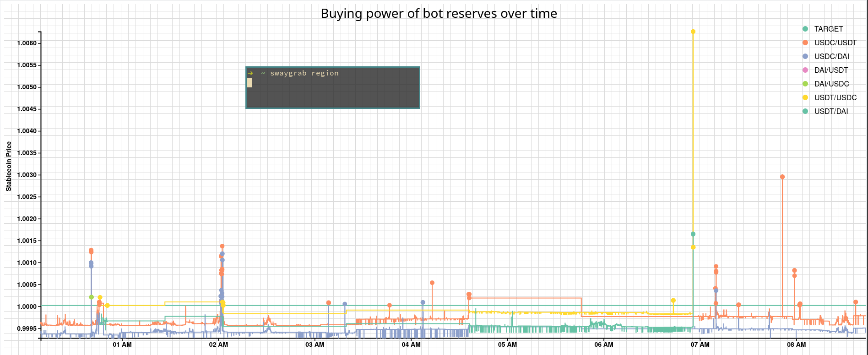Select the yellow marker between 06 AM and 07 AM
The image size is (868, 355).
tap(673, 301)
